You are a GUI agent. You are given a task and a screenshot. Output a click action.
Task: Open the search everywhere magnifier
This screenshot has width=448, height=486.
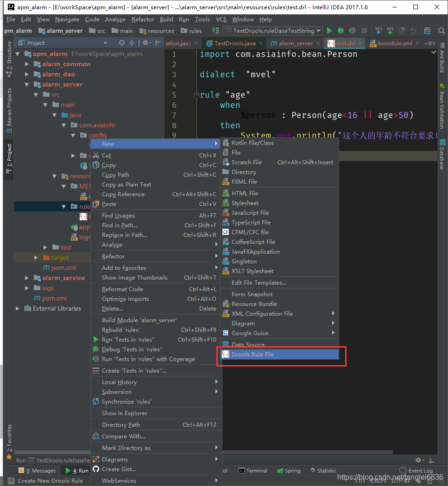pyautogui.click(x=442, y=31)
